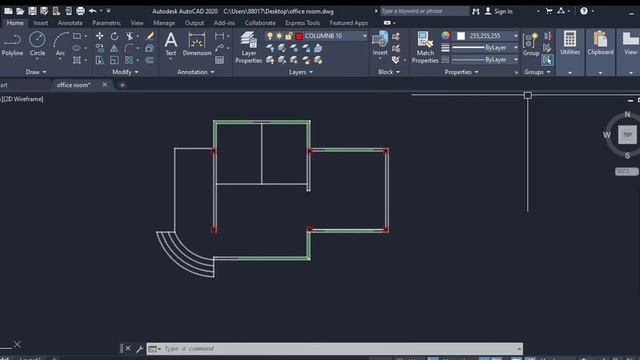Activate the Scale tool
The image size is (640, 360).
coord(114,60)
